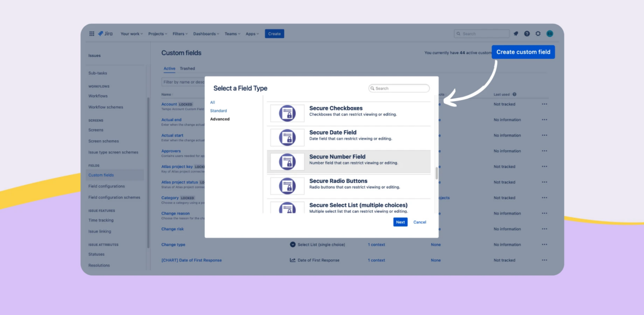Switch to the Active tab
Viewport: 644px width, 315px height.
[x=169, y=68]
